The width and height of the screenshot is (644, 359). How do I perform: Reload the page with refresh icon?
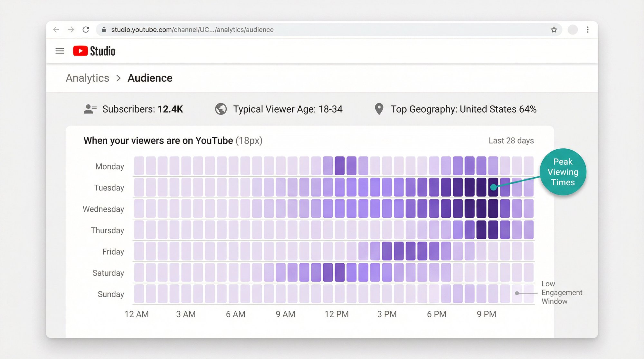[x=86, y=30]
